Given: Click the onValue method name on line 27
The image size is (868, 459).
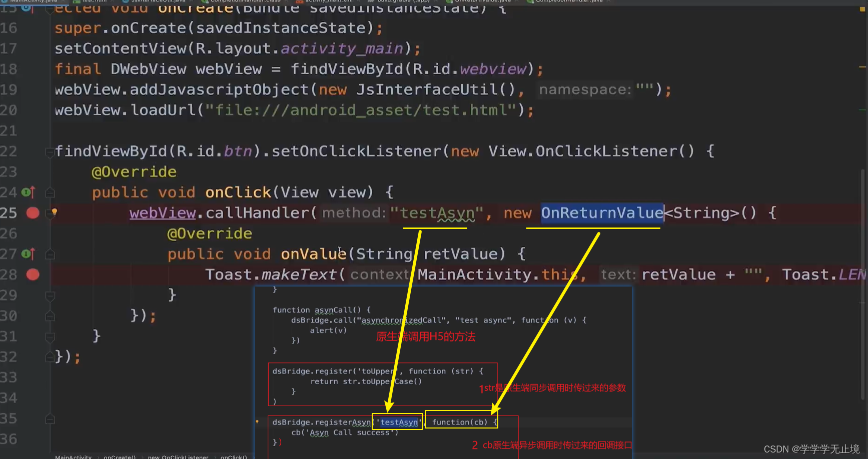Looking at the screenshot, I should click(314, 254).
